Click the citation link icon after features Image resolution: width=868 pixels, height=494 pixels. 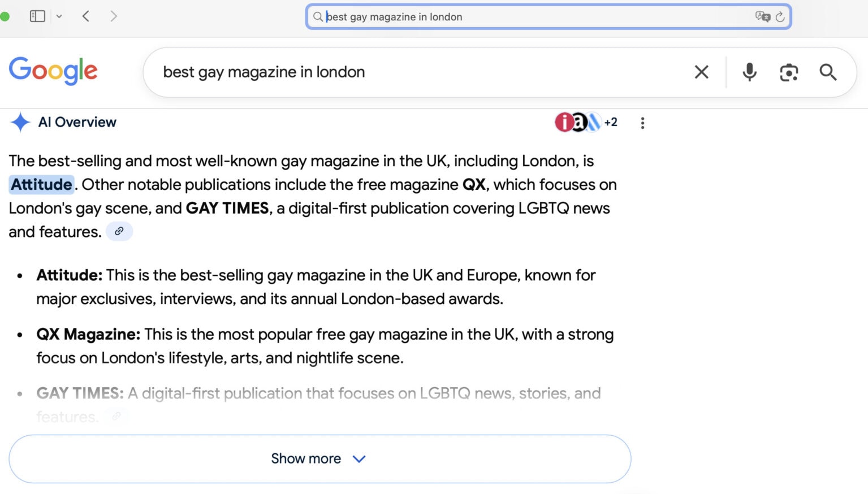(119, 231)
